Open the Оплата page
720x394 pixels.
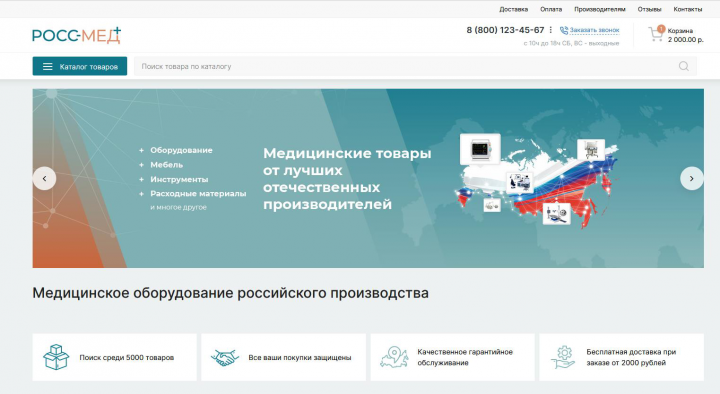point(551,9)
